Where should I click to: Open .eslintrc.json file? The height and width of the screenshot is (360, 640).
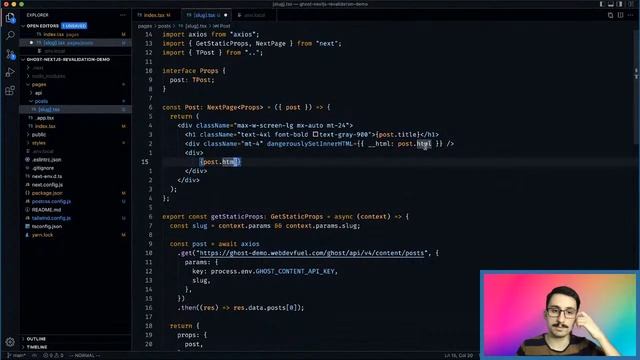[x=76, y=160]
